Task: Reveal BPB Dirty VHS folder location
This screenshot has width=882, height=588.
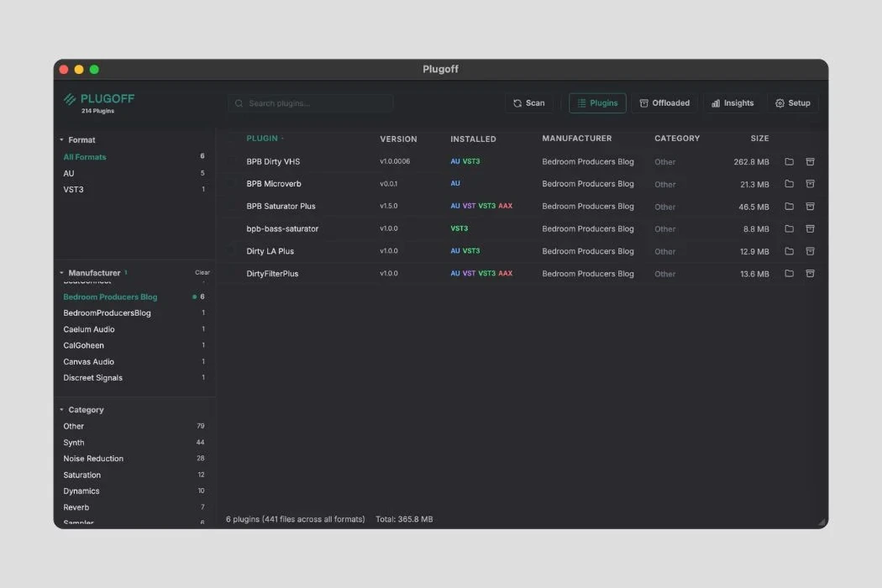Action: [x=789, y=161]
